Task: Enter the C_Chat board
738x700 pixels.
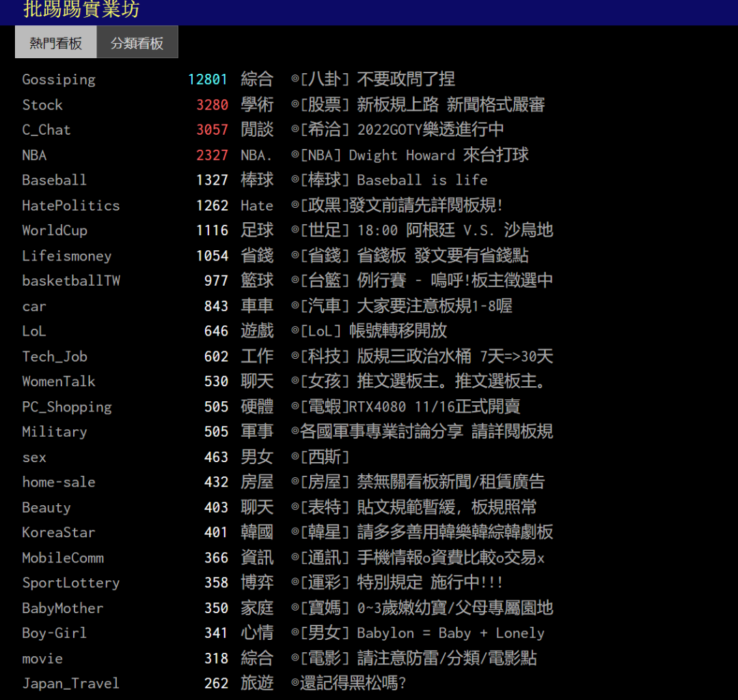Action: tap(46, 130)
